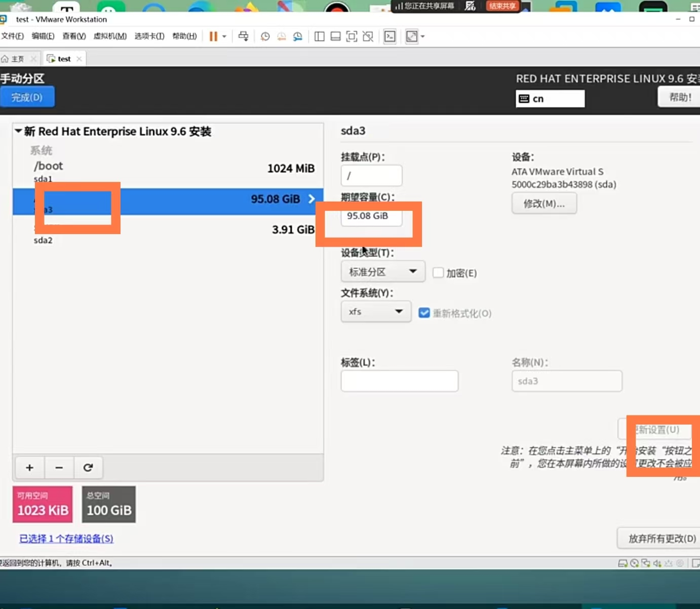Open the 文件系统 xfs dropdown

point(376,312)
